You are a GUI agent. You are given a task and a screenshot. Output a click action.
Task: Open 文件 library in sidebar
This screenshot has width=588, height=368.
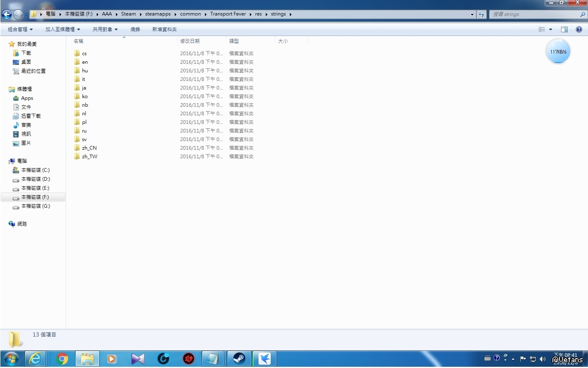click(x=26, y=107)
